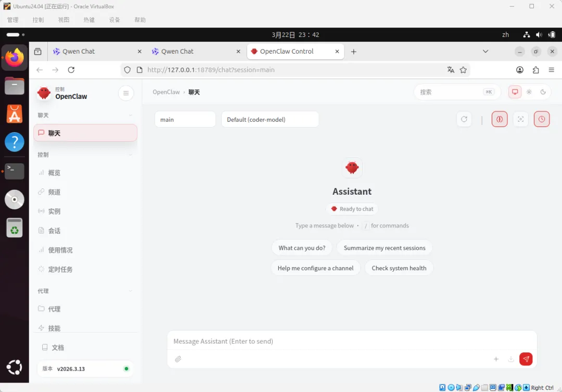Collapse the 控制 section chevron
Viewport: 562px width, 392px height.
[x=131, y=155]
